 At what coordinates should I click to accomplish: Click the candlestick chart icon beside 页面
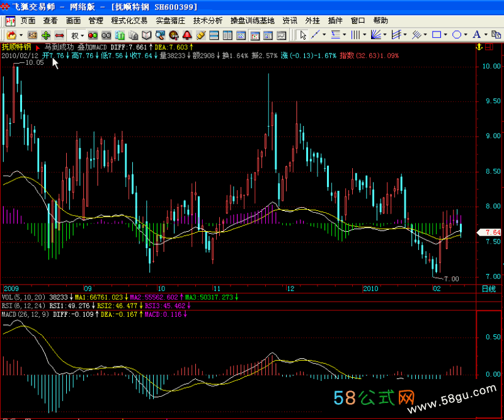(x=10, y=21)
